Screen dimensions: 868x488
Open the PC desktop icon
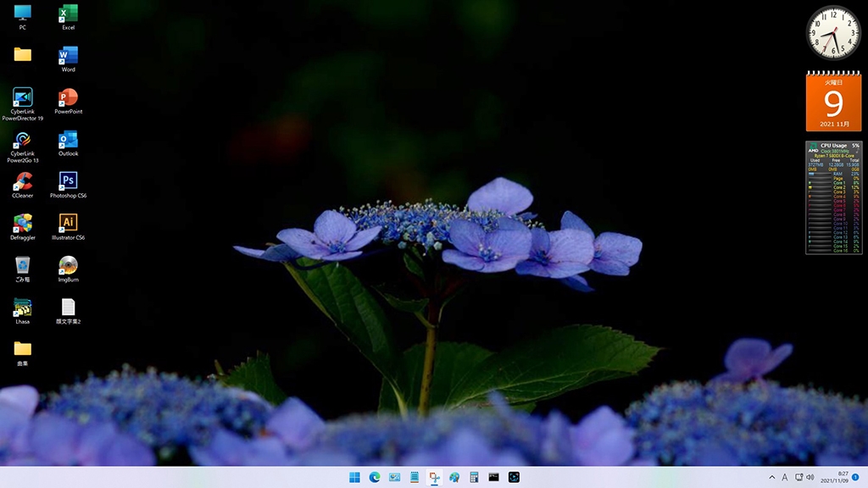tap(23, 17)
